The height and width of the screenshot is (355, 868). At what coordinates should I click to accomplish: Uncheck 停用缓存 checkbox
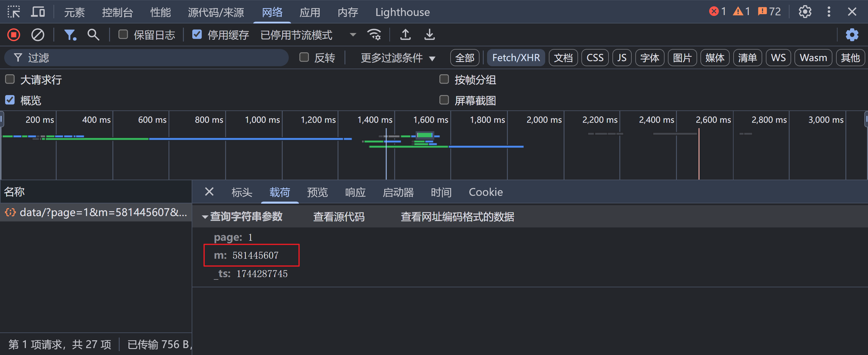click(197, 34)
